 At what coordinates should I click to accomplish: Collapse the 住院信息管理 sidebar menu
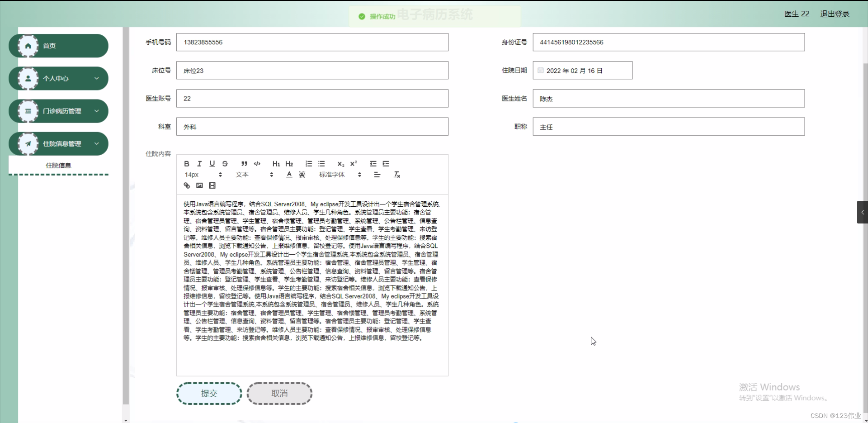click(58, 143)
